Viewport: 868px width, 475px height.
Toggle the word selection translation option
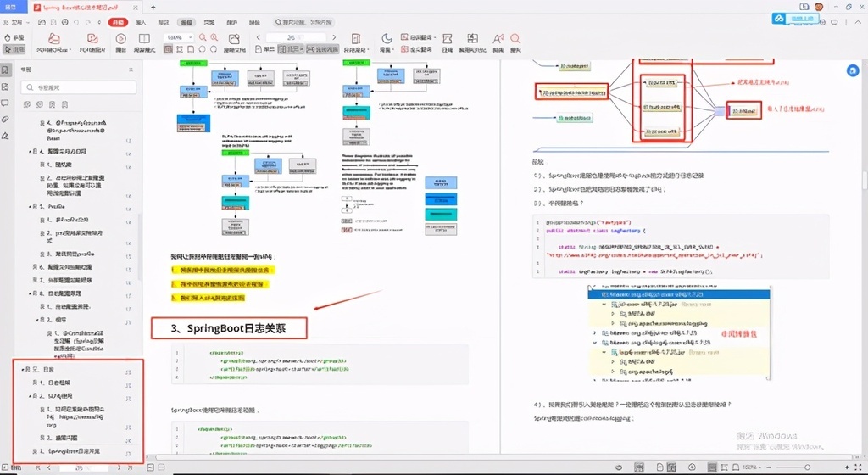point(417,37)
